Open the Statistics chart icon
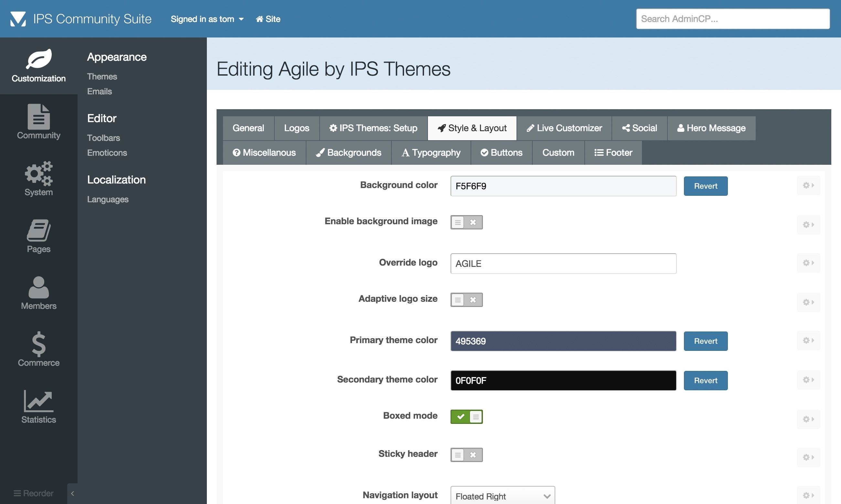This screenshot has width=841, height=504. click(x=38, y=401)
